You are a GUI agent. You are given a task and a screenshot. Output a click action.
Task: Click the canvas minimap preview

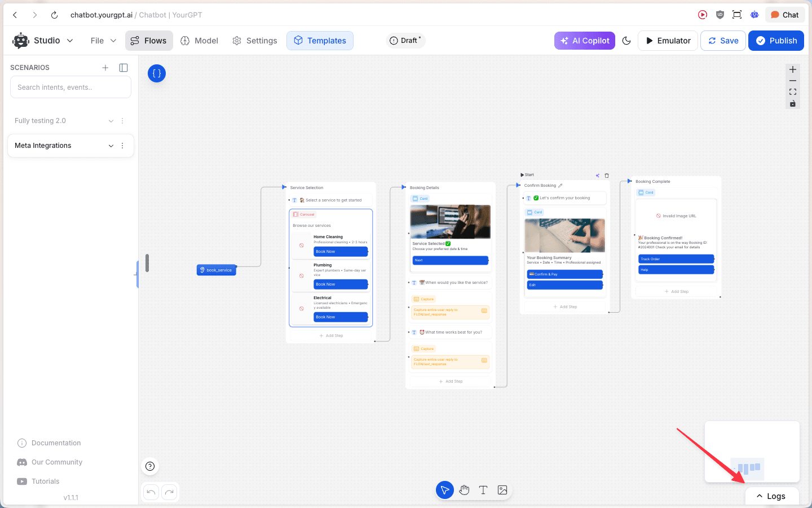coord(752,452)
